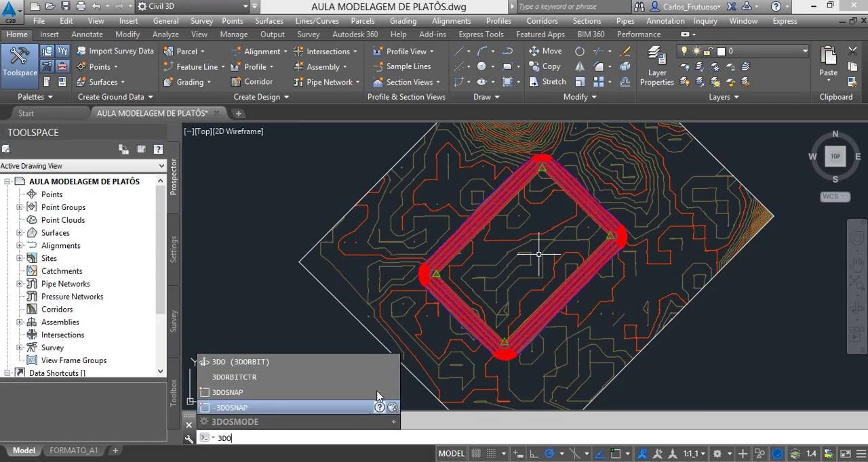Image resolution: width=868 pixels, height=462 pixels.
Task: Select the Corridor tool
Action: click(x=252, y=81)
